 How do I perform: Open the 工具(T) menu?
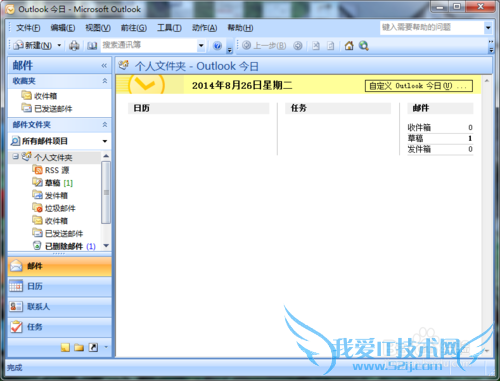[x=169, y=28]
